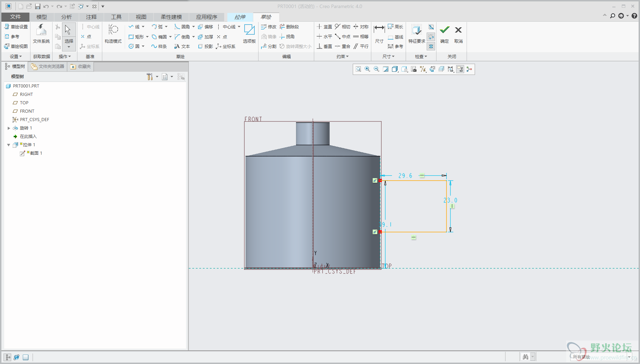The width and height of the screenshot is (640, 364).
Task: Click the zoom in magnifier icon
Action: [367, 69]
